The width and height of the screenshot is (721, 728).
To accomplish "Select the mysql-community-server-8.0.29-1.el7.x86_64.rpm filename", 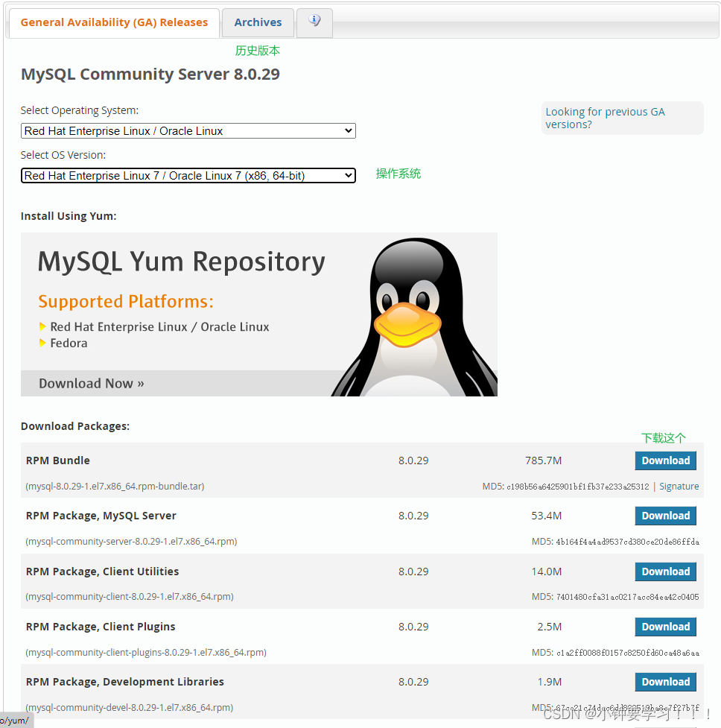I will tap(131, 542).
